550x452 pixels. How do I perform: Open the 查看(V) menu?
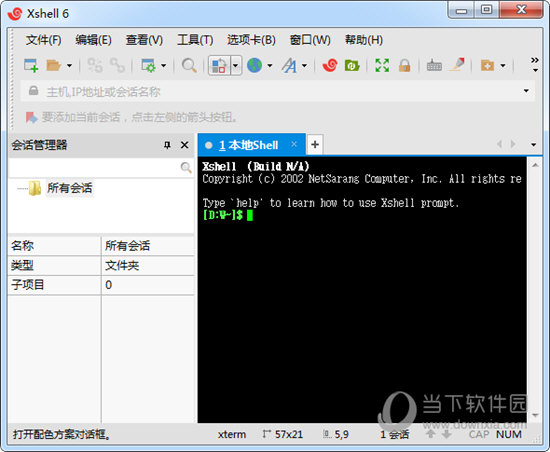click(x=144, y=40)
